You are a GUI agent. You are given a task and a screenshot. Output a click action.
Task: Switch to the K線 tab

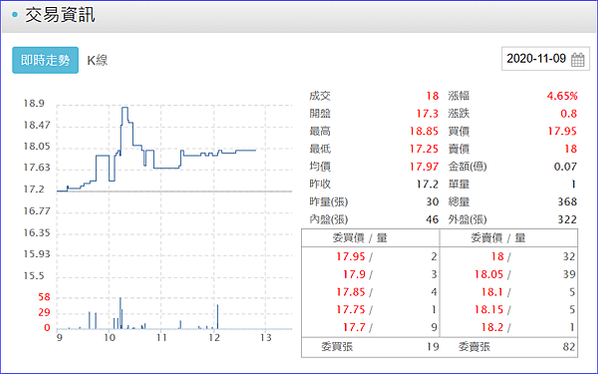(x=97, y=60)
